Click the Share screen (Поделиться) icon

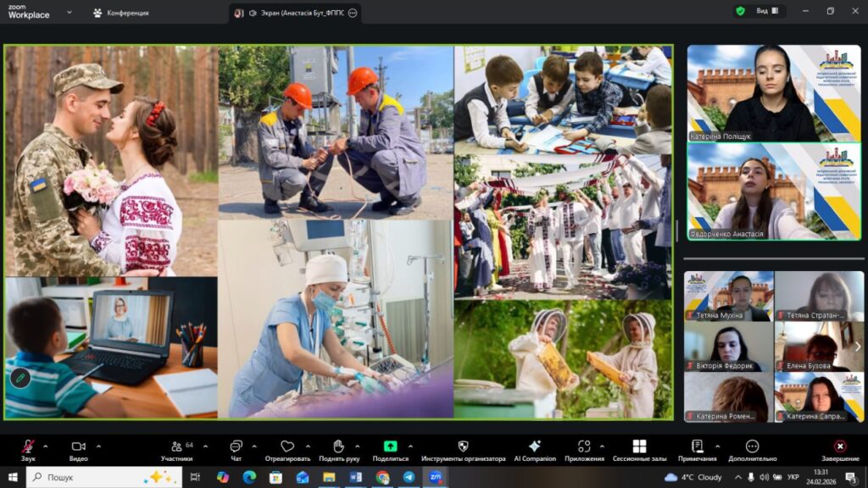click(390, 446)
